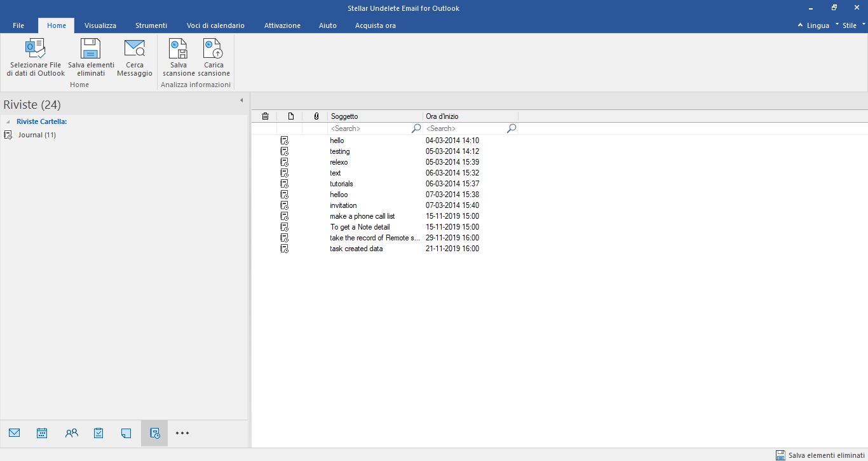Click journal icon of 'task created data' row

[284, 249]
